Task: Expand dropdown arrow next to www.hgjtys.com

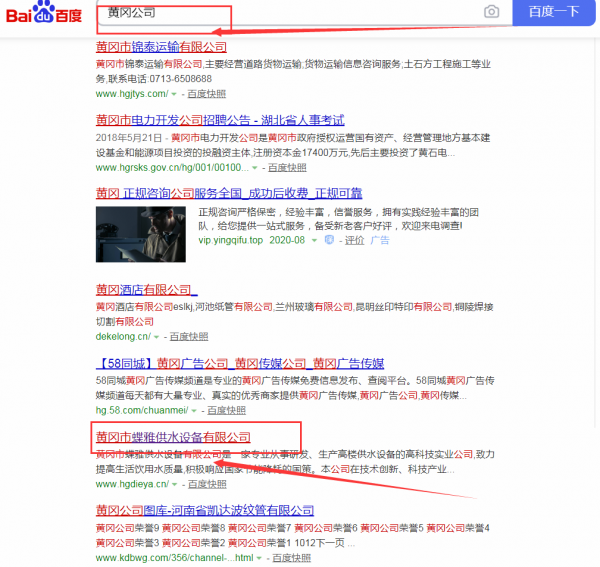Action: click(x=174, y=95)
